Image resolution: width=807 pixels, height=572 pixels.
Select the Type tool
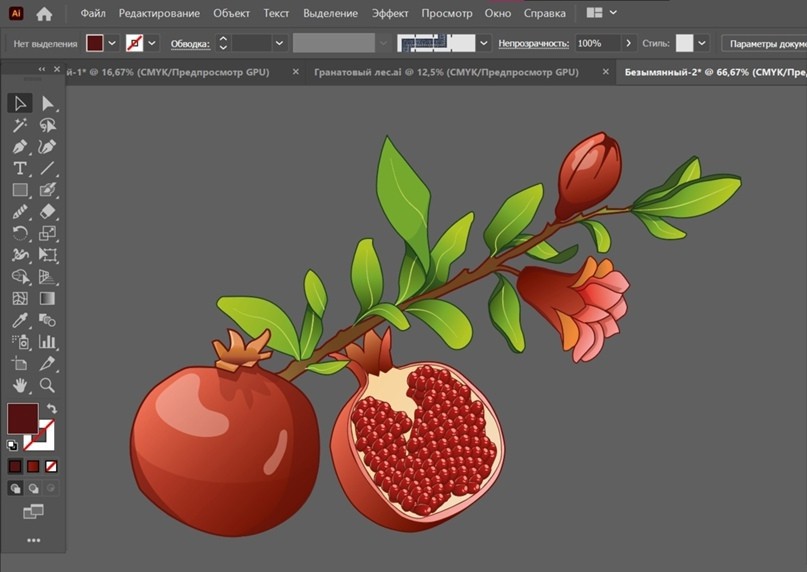point(20,168)
